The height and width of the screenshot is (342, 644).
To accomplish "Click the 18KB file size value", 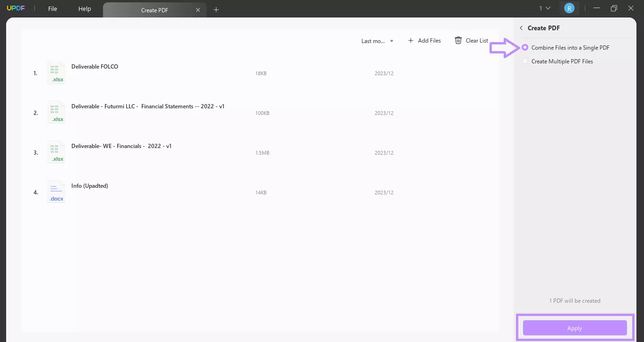I will coord(261,74).
